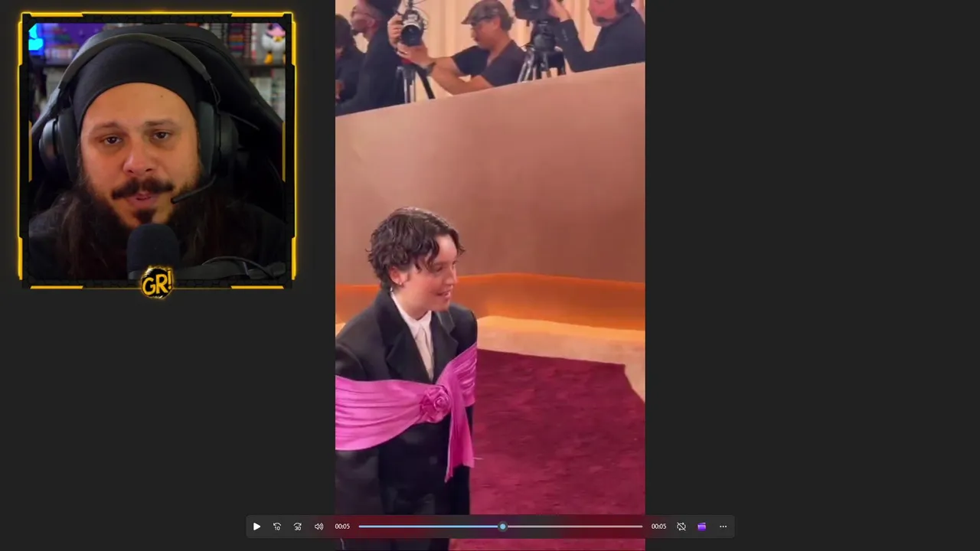Click the GR logo badge on webcam frame

coord(157,282)
